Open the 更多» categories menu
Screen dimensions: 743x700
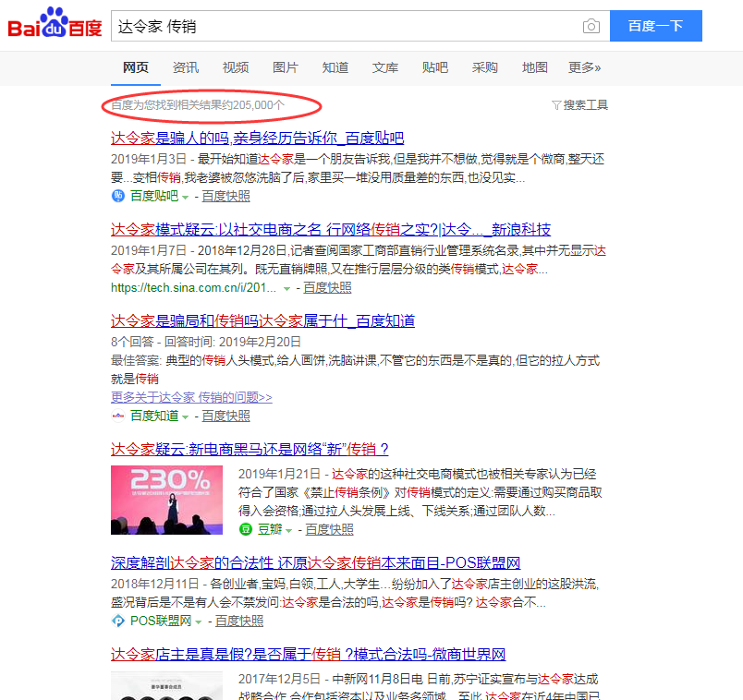click(585, 67)
